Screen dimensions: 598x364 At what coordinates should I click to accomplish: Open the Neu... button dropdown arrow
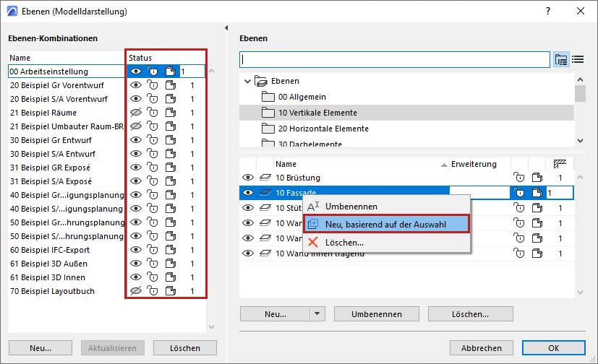[315, 314]
